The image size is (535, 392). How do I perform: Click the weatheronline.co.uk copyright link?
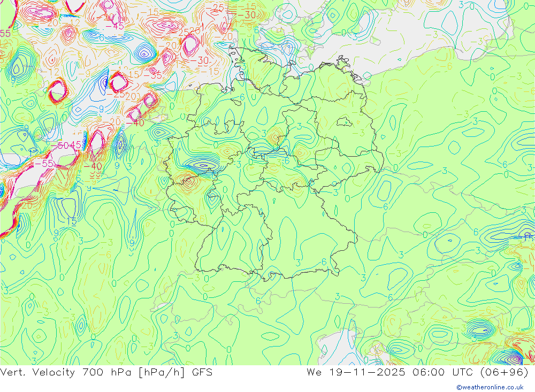pyautogui.click(x=490, y=387)
